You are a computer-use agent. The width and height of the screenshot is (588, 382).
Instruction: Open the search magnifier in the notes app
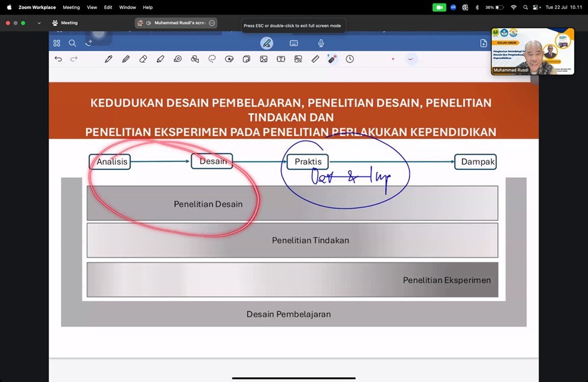coord(72,43)
